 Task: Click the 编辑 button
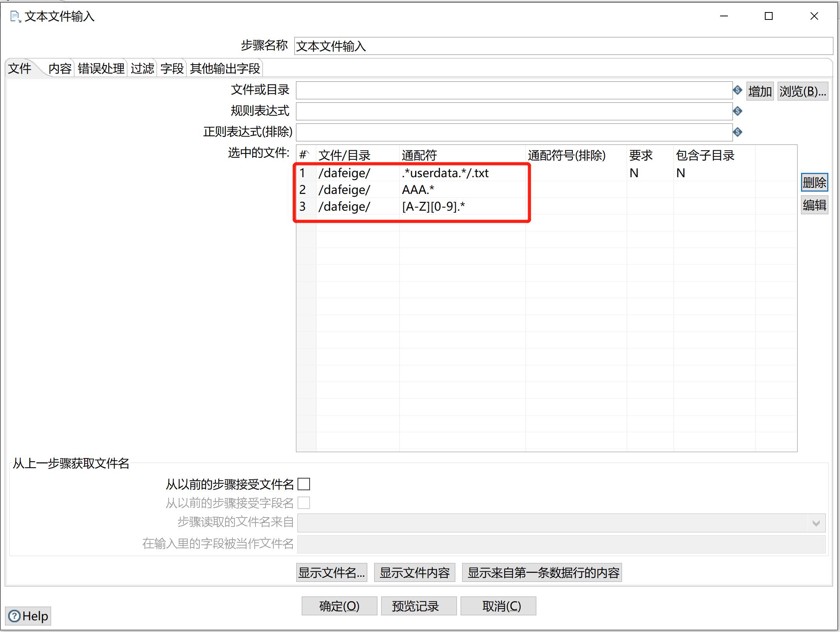pyautogui.click(x=814, y=205)
